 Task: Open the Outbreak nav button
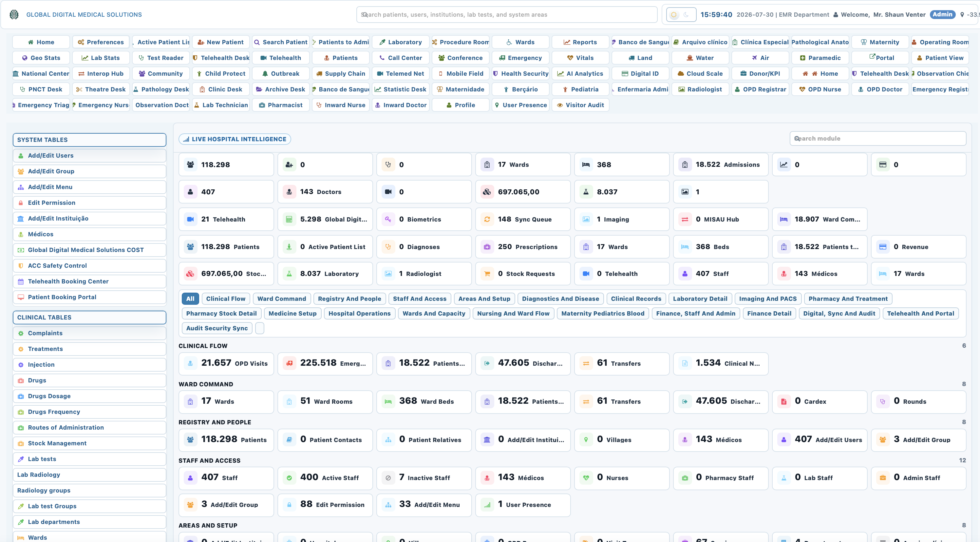pos(281,73)
